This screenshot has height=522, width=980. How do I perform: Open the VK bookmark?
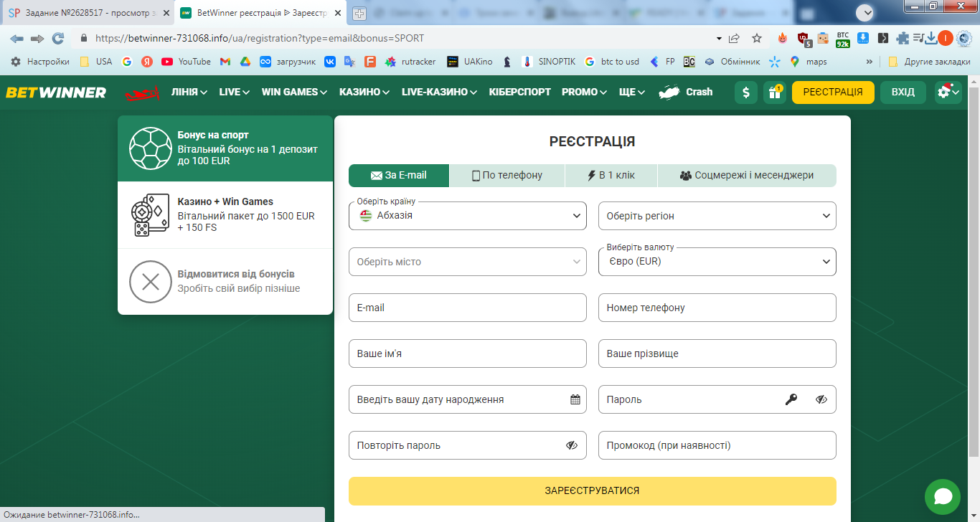[330, 62]
